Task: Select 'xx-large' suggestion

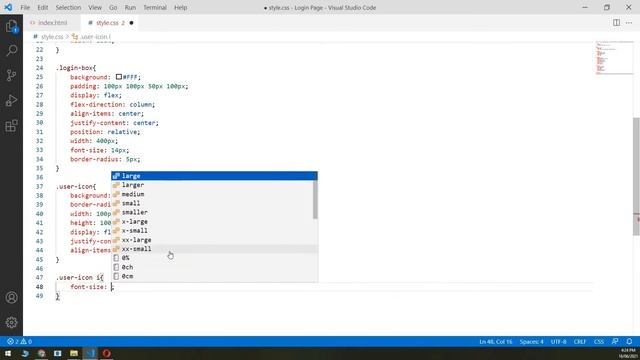Action: click(212, 240)
